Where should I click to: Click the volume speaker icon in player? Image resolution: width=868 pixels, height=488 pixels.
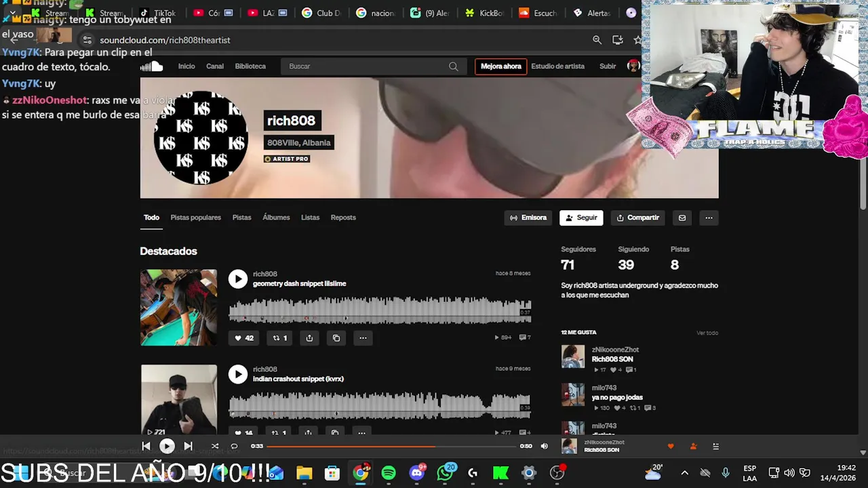544,446
